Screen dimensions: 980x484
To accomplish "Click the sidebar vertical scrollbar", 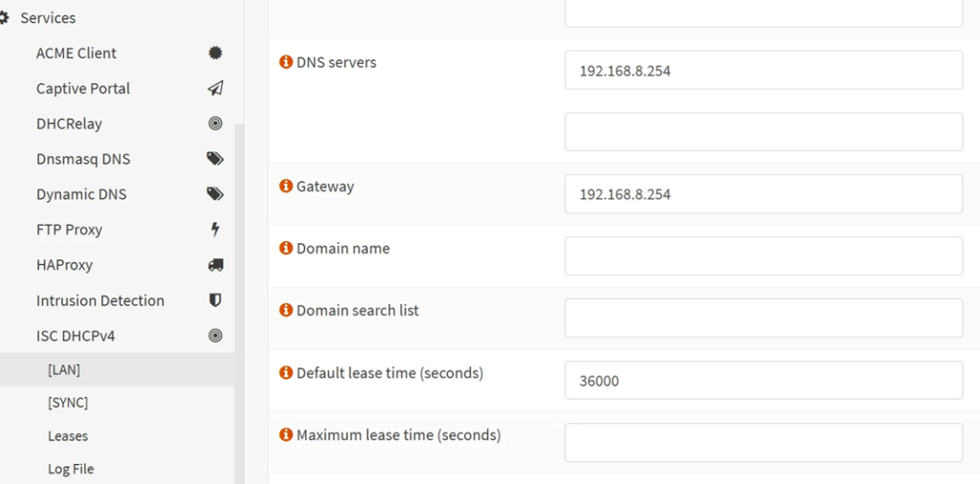I will click(x=239, y=303).
